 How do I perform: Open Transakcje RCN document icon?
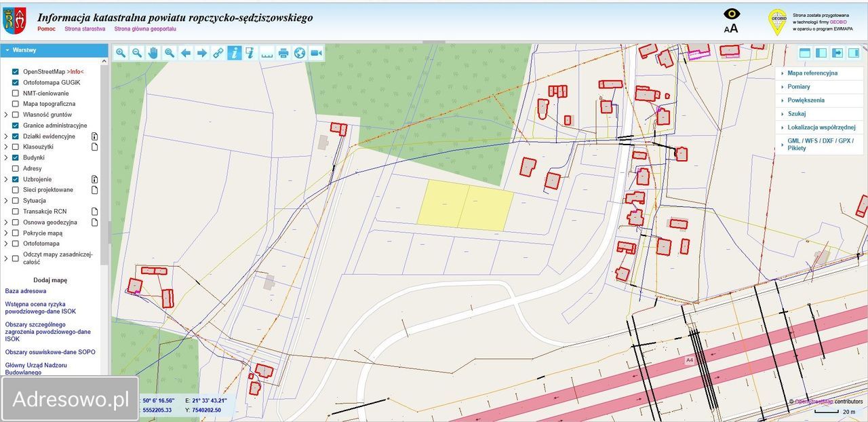pyautogui.click(x=95, y=212)
